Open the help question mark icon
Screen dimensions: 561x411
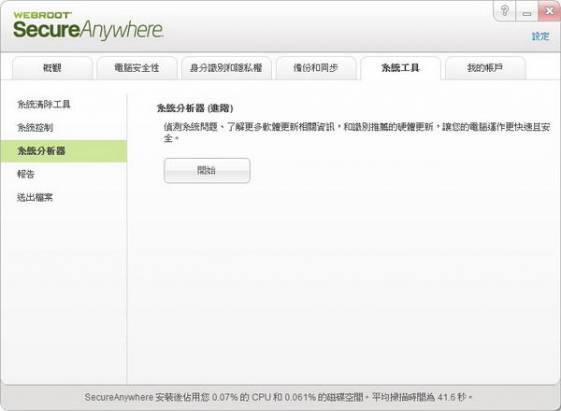tap(504, 11)
